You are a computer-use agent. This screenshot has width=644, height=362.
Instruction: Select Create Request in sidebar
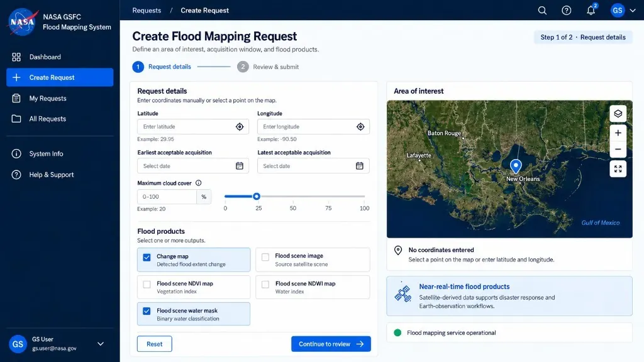tap(60, 77)
